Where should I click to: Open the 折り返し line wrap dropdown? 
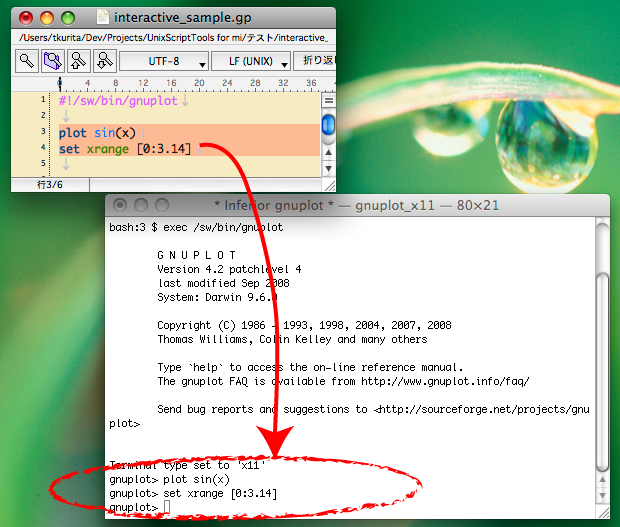(316, 61)
